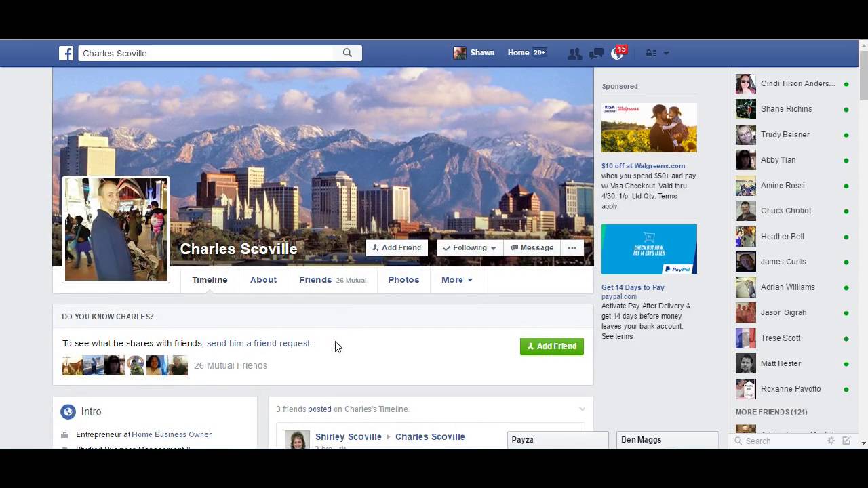The width and height of the screenshot is (868, 488).
Task: Open chat with Abby Tian
Action: click(x=793, y=160)
